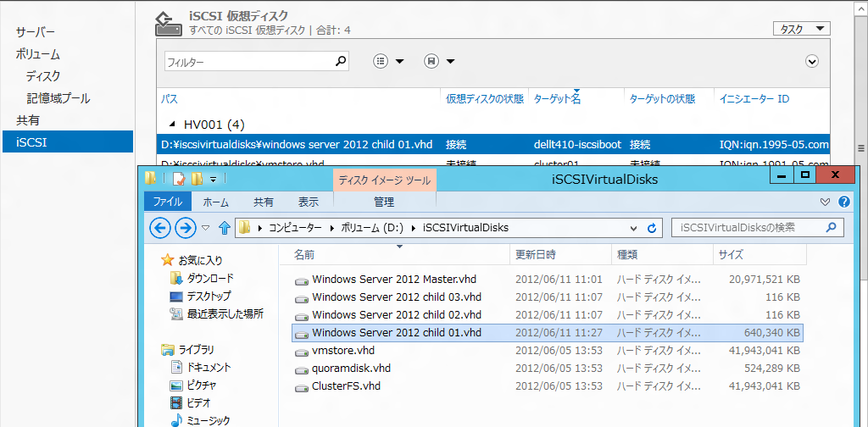Image resolution: width=868 pixels, height=427 pixels.
Task: Click dellt410-iscsiboot target name cell
Action: pos(578,146)
